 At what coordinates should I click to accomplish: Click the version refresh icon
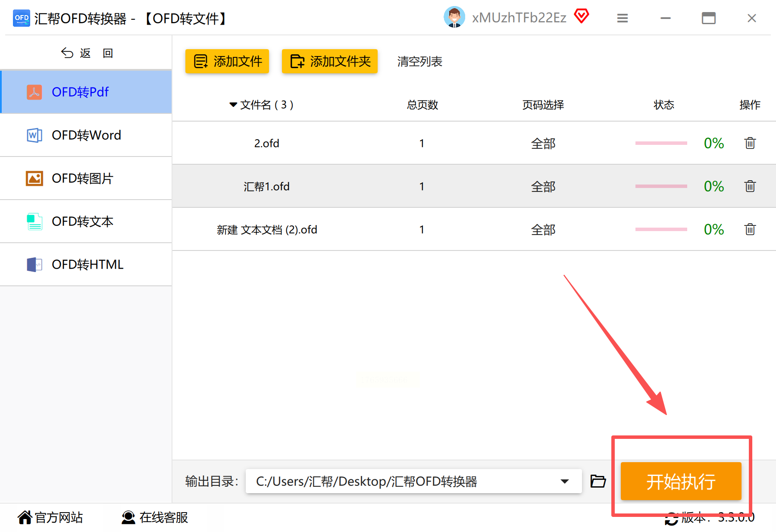coord(671,518)
